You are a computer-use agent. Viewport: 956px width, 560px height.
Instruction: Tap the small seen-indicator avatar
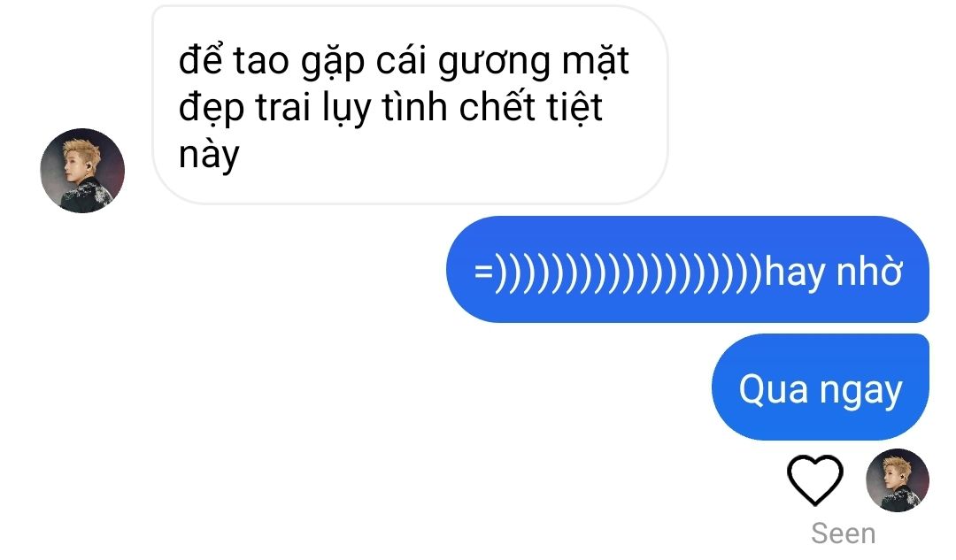click(x=898, y=480)
